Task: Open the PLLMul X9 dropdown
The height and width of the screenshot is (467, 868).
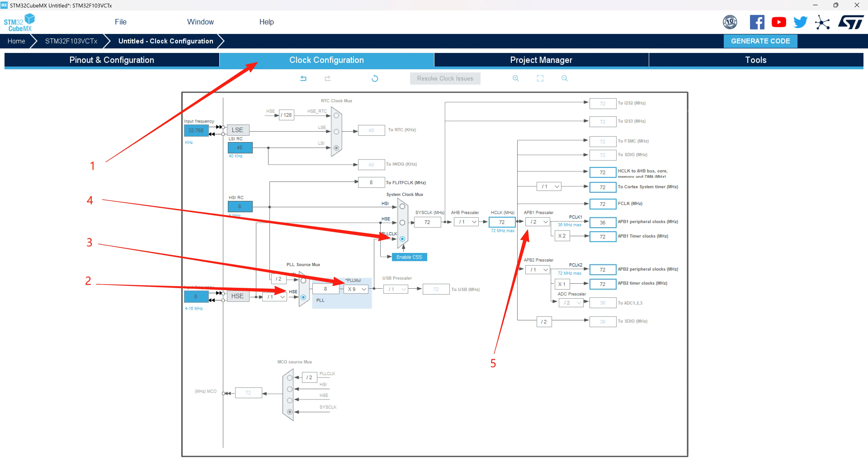Action: point(356,289)
